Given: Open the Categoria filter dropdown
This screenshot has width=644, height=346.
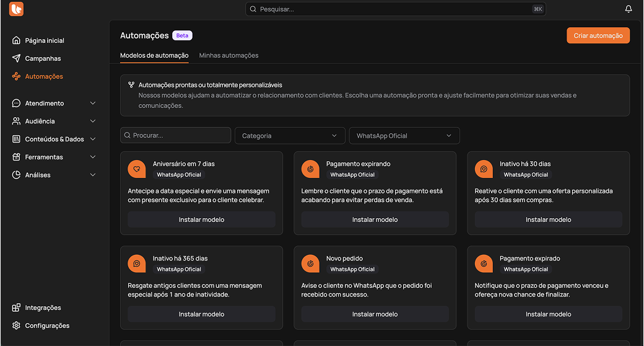Looking at the screenshot, I should point(290,135).
